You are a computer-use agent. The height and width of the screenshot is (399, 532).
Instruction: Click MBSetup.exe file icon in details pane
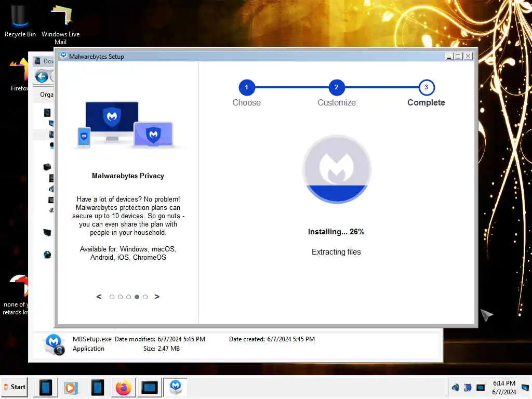click(54, 344)
